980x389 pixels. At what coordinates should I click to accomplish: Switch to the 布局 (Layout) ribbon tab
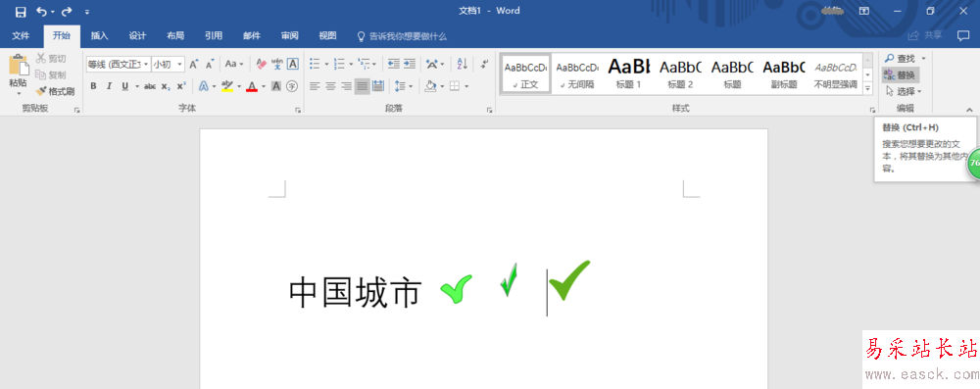175,35
